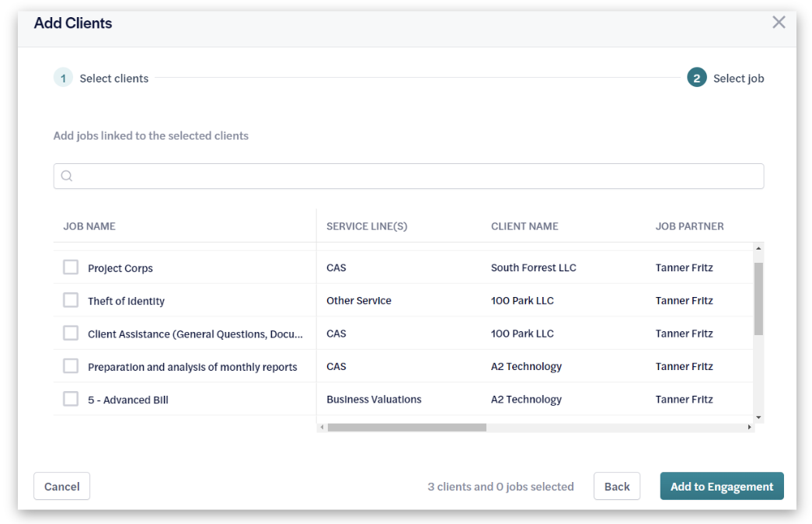Close the Add Clients dialog
812x524 pixels.
[779, 23]
